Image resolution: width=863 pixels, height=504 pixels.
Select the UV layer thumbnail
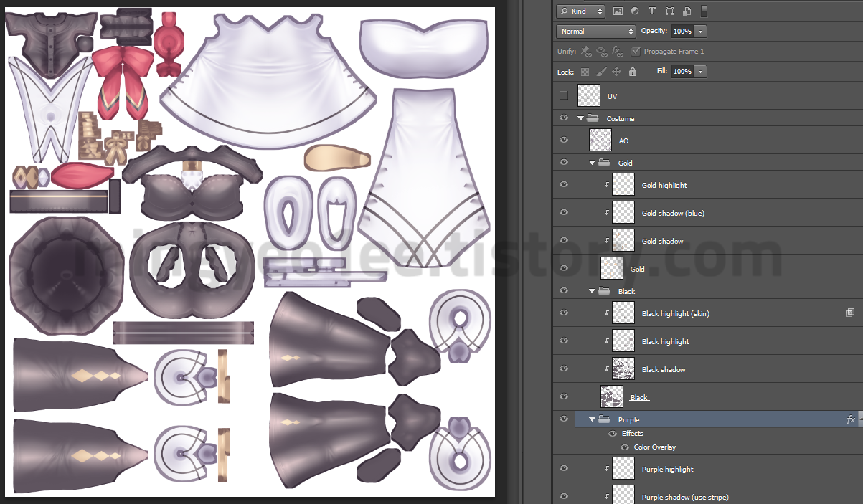[589, 95]
